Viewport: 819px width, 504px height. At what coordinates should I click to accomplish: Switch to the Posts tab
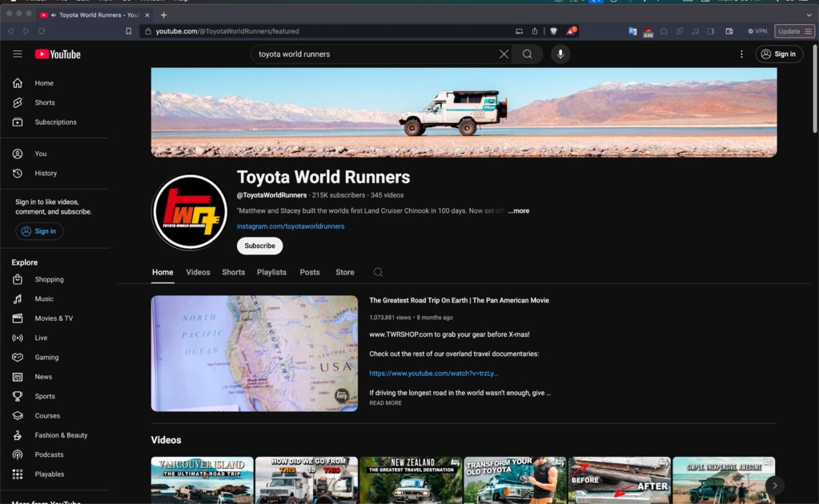coord(310,272)
